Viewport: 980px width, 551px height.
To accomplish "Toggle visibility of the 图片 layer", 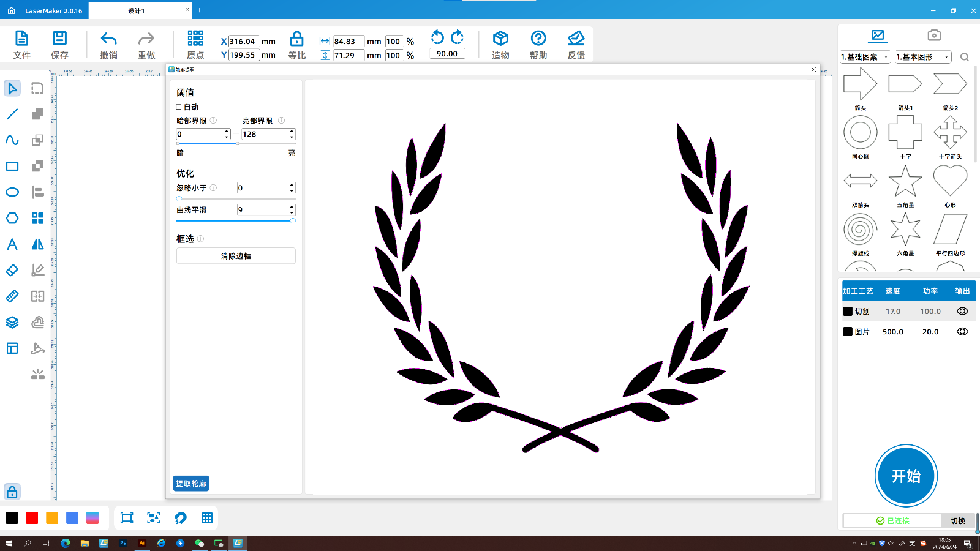I will click(962, 331).
